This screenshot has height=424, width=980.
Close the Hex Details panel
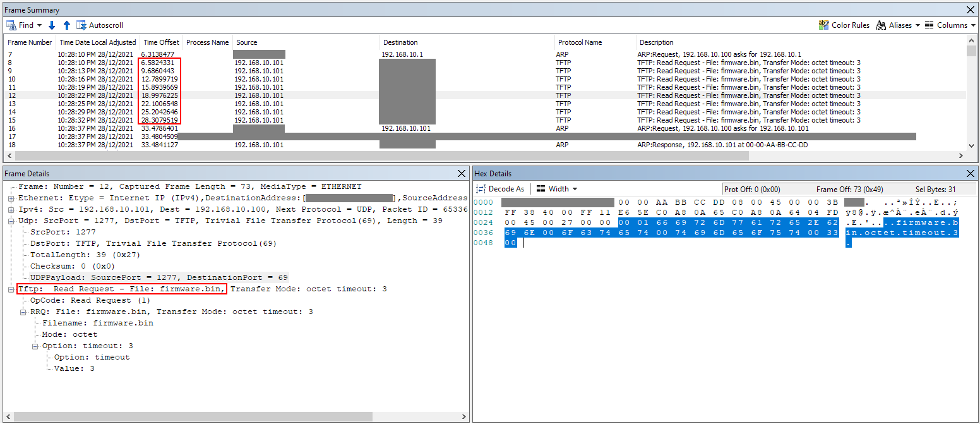pyautogui.click(x=971, y=174)
